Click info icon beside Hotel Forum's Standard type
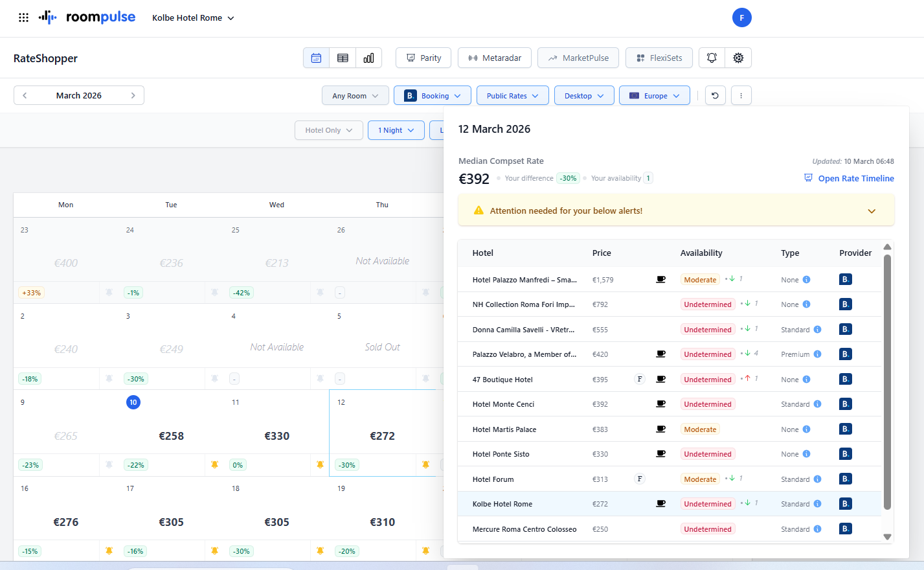The image size is (924, 570). click(x=817, y=479)
